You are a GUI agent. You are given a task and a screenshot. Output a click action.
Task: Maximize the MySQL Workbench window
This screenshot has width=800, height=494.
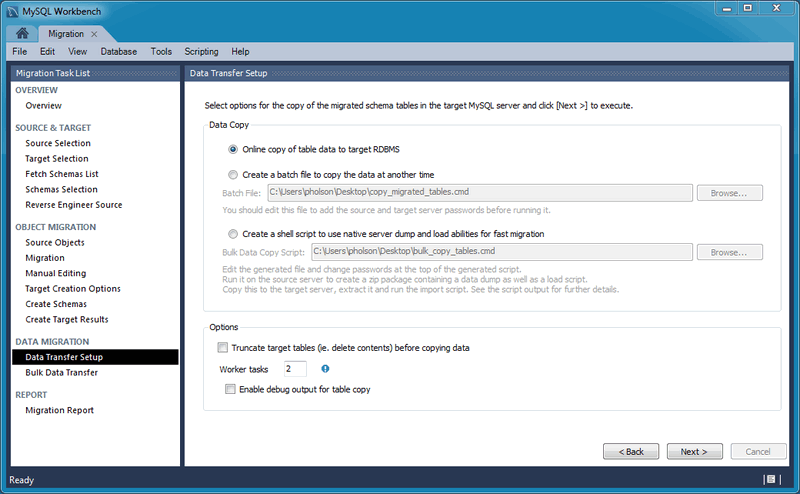(x=748, y=8)
